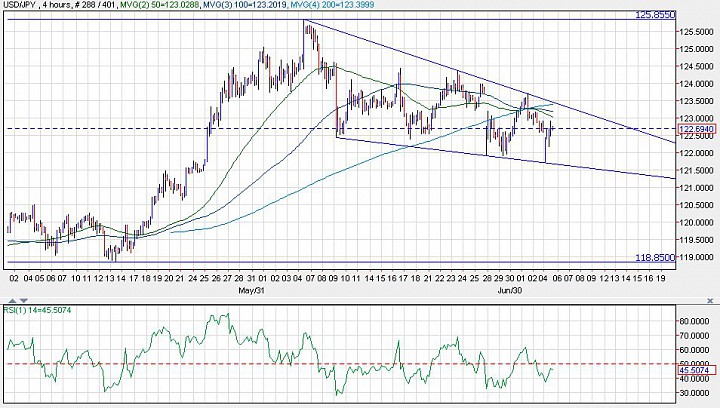Click the '4 hours' timeframe label
Screen dimensions: 720x408
coord(56,5)
